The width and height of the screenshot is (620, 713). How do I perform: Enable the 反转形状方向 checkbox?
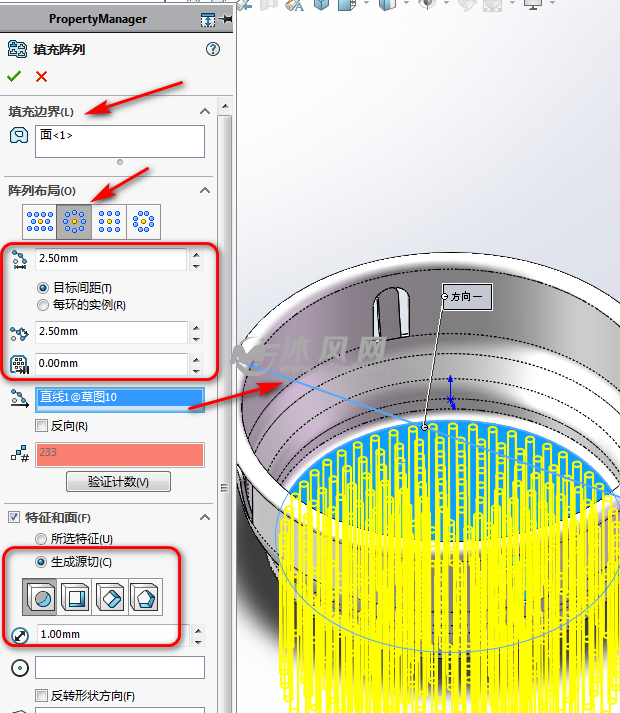(x=41, y=695)
